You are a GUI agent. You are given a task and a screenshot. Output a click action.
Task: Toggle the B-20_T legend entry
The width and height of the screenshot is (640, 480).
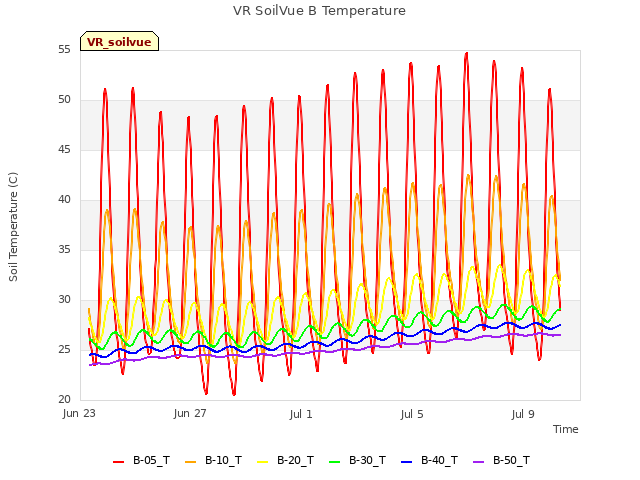point(285,461)
